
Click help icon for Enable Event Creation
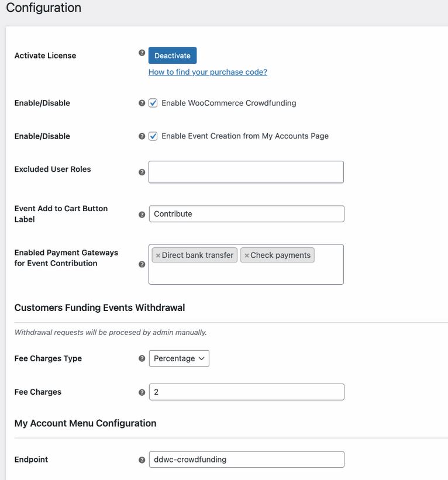(142, 136)
